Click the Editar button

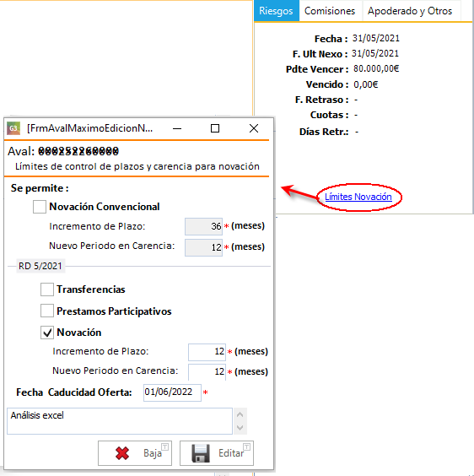coord(217,453)
